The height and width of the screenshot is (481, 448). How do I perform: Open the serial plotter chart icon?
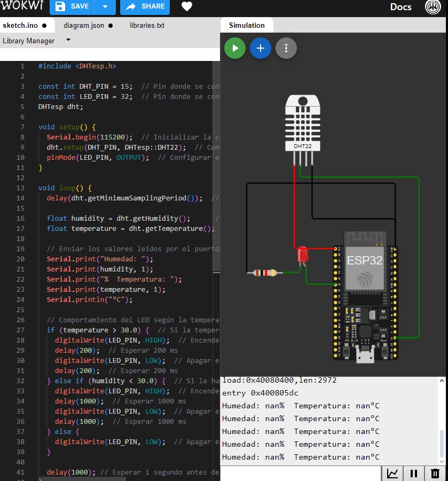pos(392,474)
